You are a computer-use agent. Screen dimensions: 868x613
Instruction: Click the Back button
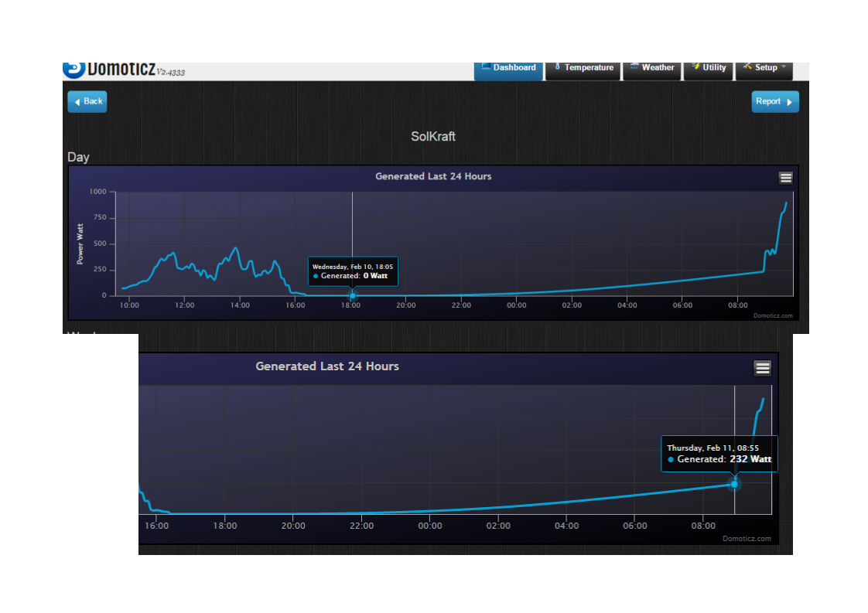click(87, 102)
